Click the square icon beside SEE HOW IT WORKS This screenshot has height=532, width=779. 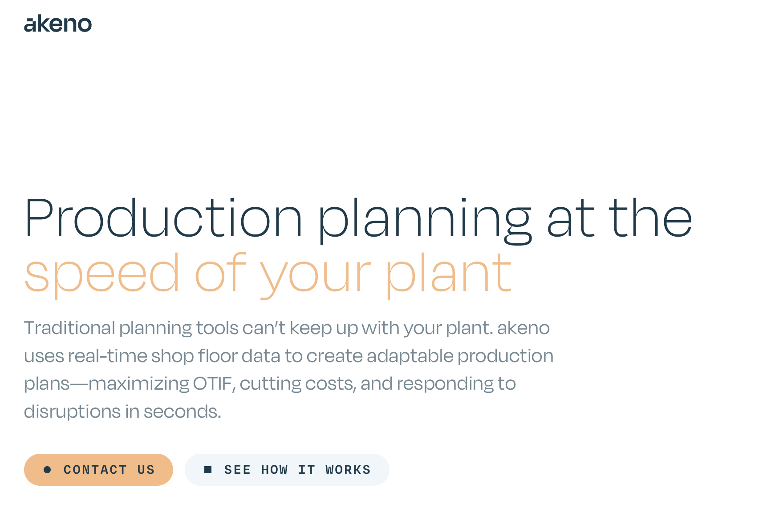[x=208, y=470]
